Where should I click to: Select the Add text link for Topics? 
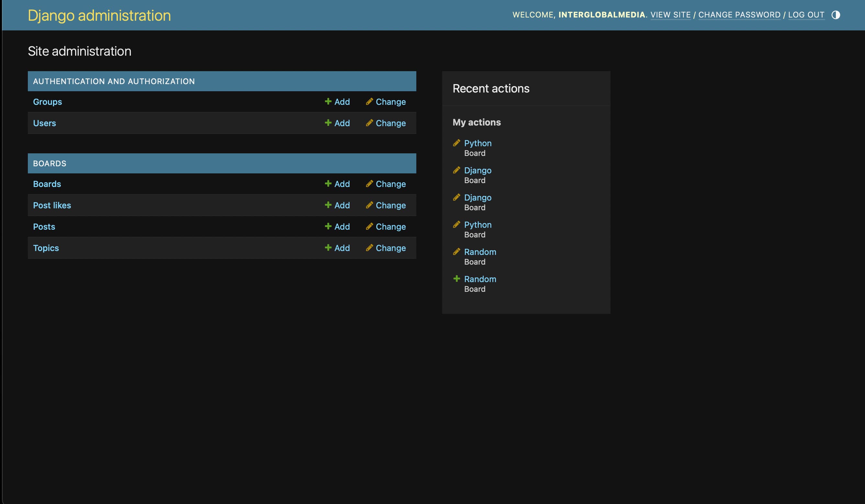tap(342, 248)
